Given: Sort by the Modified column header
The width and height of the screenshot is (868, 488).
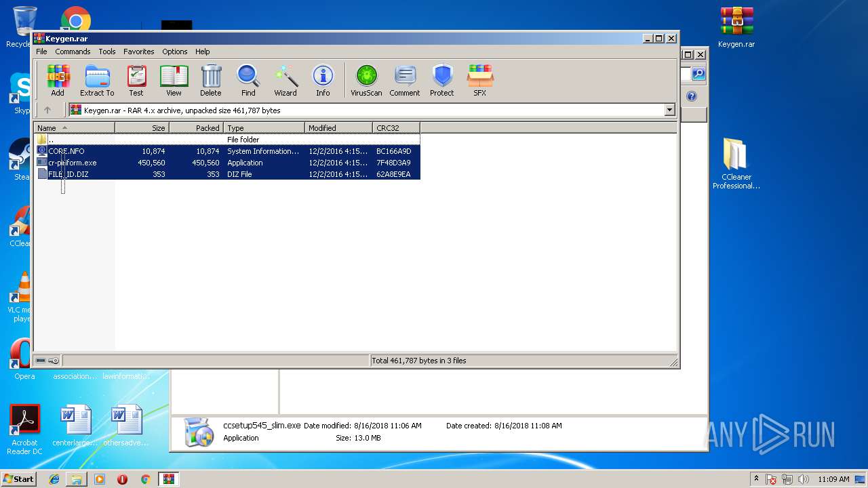Looking at the screenshot, I should (338, 127).
